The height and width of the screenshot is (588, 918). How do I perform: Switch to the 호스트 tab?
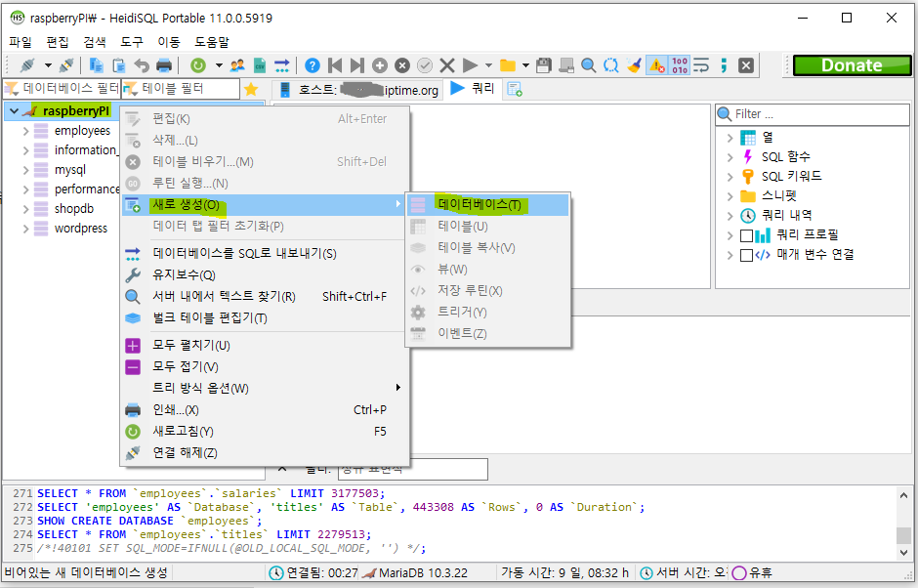tap(358, 90)
